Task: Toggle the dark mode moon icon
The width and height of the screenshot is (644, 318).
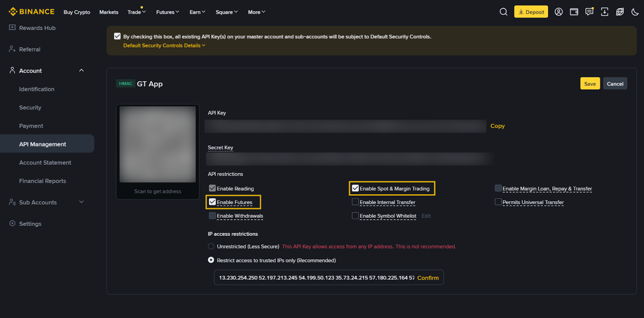Action: [x=635, y=12]
